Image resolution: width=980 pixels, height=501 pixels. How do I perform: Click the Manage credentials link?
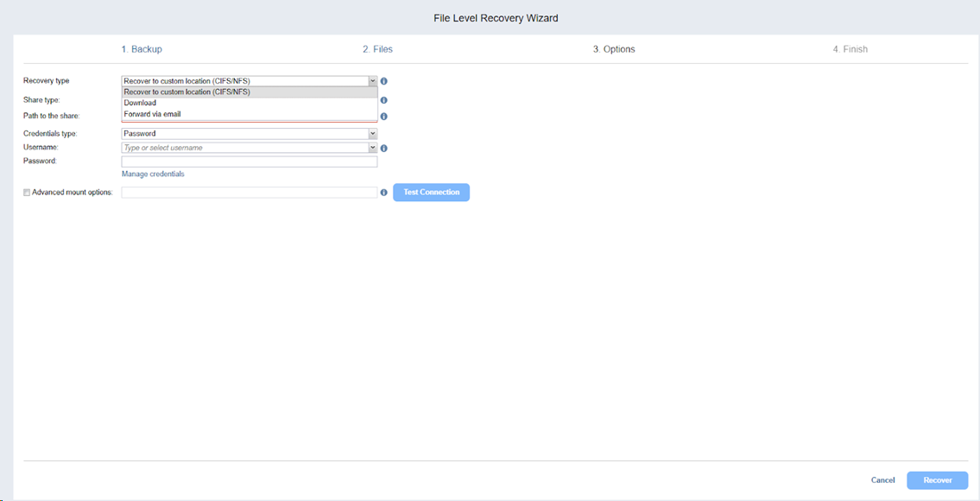[x=153, y=174]
